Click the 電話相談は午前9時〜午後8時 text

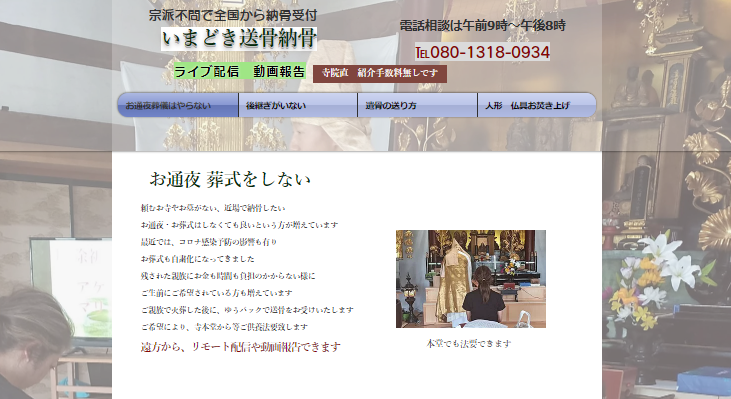[x=483, y=26]
